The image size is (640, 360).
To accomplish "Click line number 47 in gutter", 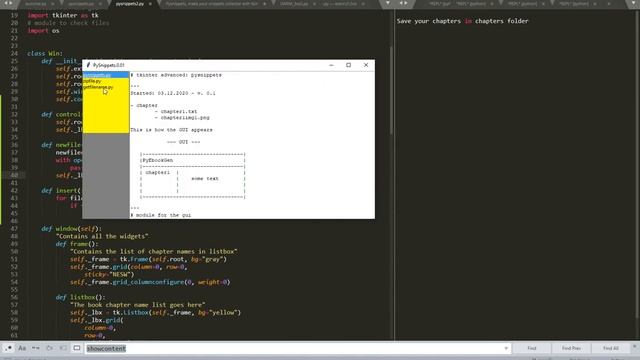I will click(x=14, y=229).
